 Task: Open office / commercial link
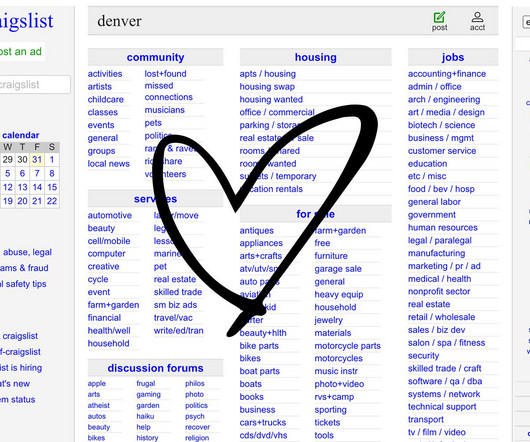pyautogui.click(x=277, y=112)
